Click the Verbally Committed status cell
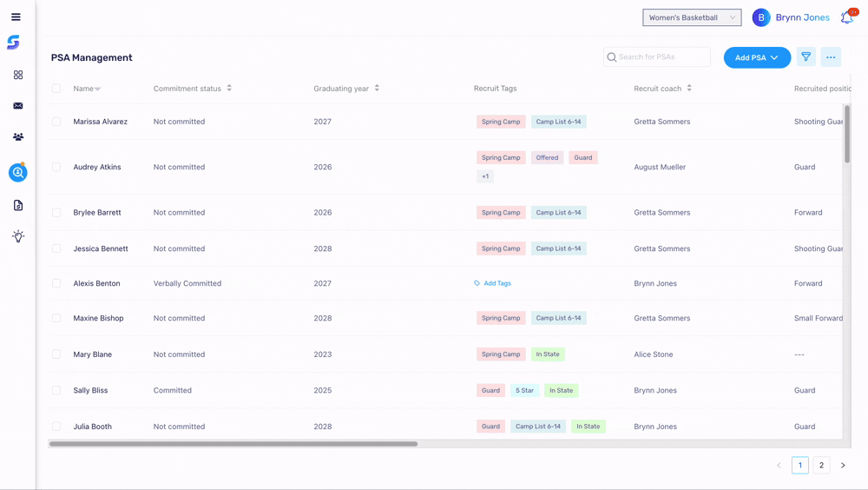Screen dimensions: 868x490 tap(187, 283)
